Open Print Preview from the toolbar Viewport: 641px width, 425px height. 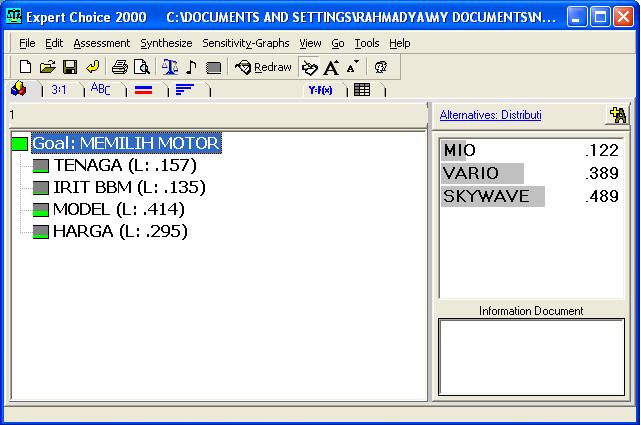click(142, 67)
